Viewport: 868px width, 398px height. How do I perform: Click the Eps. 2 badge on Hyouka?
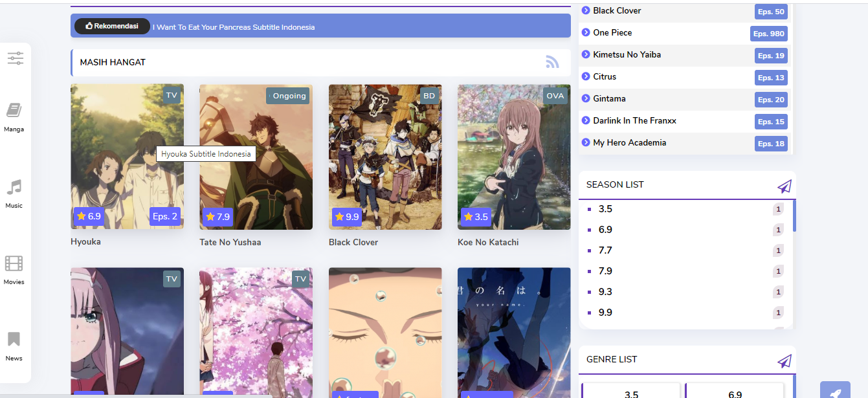pos(165,216)
